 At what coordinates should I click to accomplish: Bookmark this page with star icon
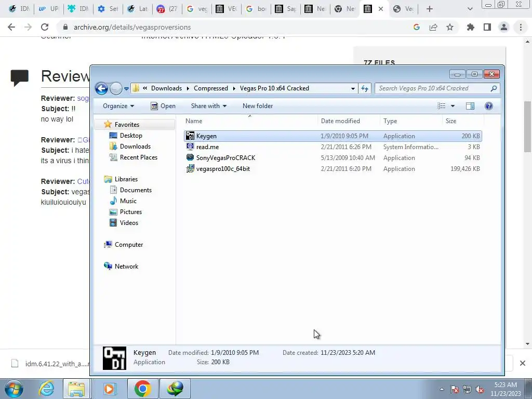pyautogui.click(x=450, y=27)
